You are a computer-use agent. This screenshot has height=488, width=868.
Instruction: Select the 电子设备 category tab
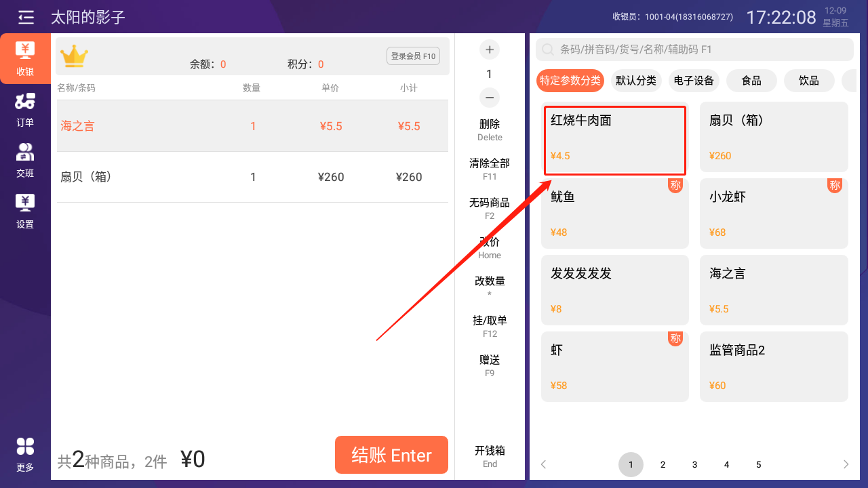(x=694, y=81)
